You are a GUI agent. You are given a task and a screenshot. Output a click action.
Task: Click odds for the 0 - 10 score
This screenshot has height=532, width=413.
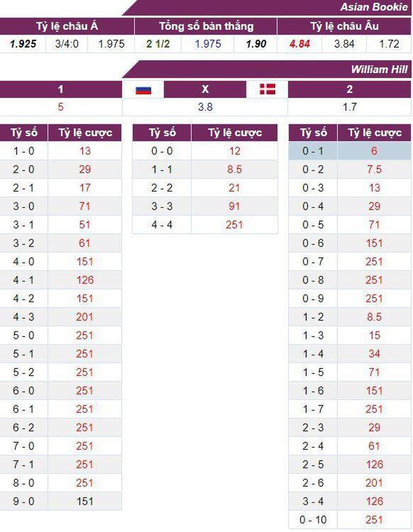374,519
